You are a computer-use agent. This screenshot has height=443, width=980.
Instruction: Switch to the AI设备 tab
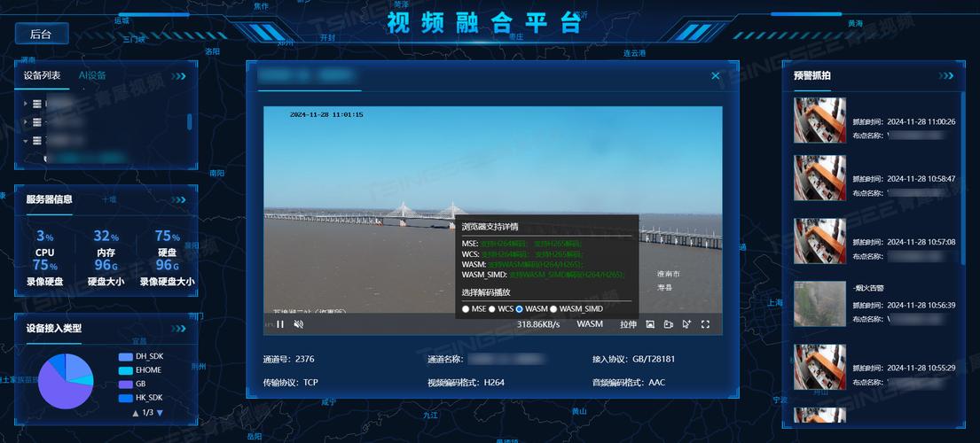pos(92,75)
